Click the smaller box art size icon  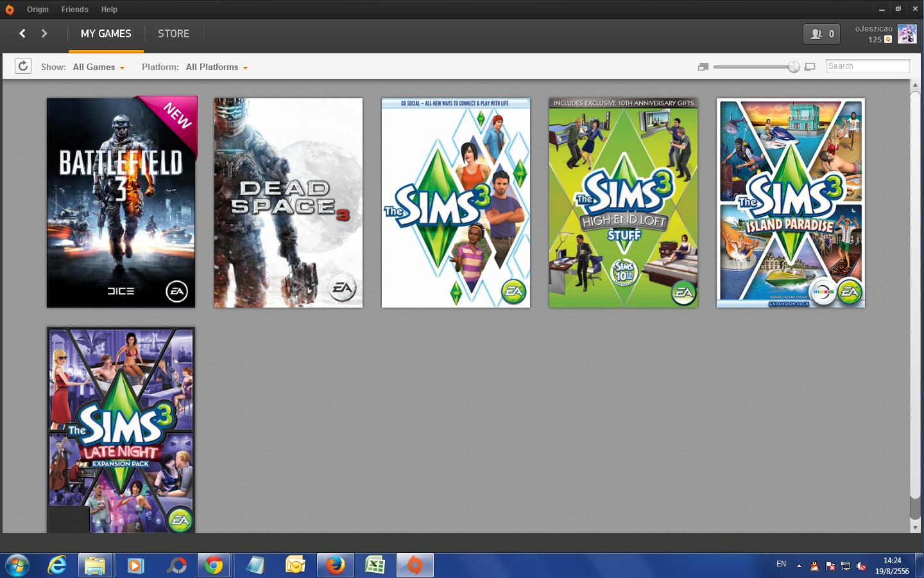pos(703,67)
